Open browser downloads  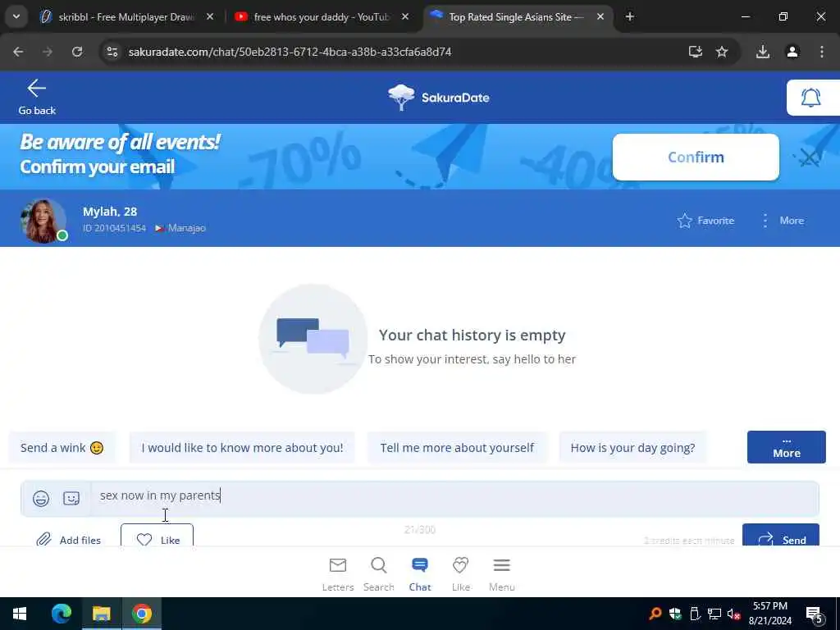(763, 52)
